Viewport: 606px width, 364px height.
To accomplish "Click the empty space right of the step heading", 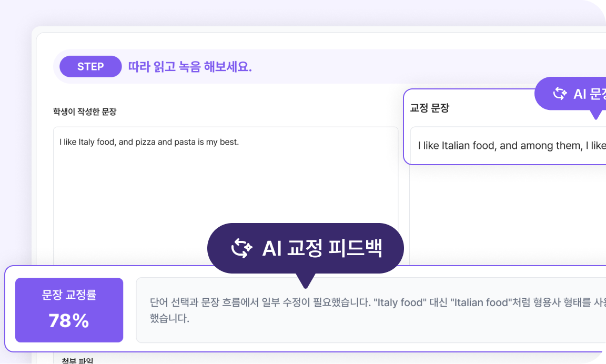I will coord(421,67).
